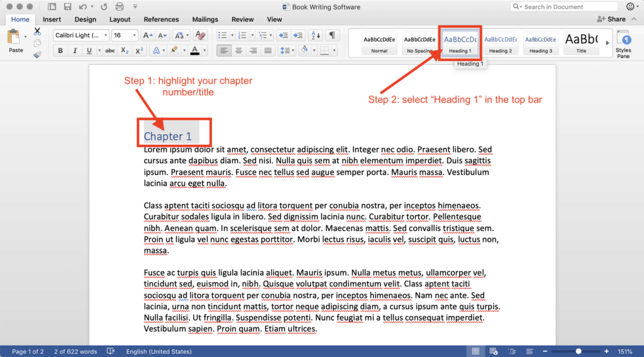Toggle Bold formatting
This screenshot has height=357, width=644.
point(60,50)
